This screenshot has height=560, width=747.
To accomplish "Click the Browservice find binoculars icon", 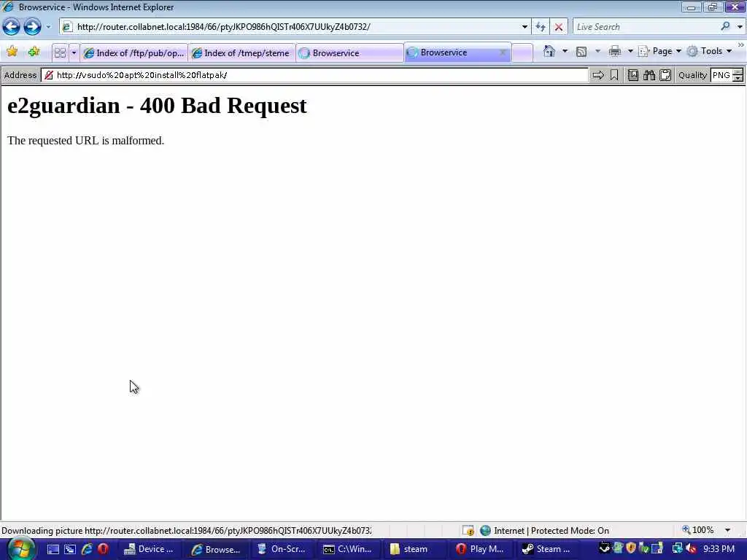I will click(649, 75).
